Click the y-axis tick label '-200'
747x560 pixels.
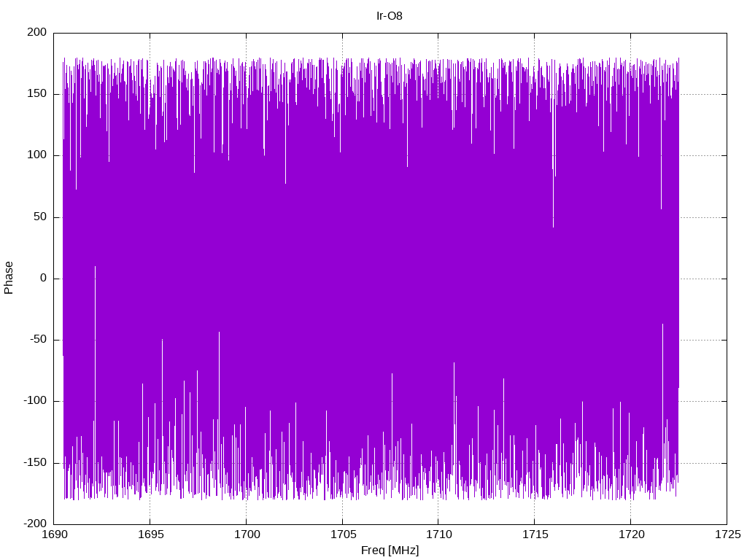(35, 524)
